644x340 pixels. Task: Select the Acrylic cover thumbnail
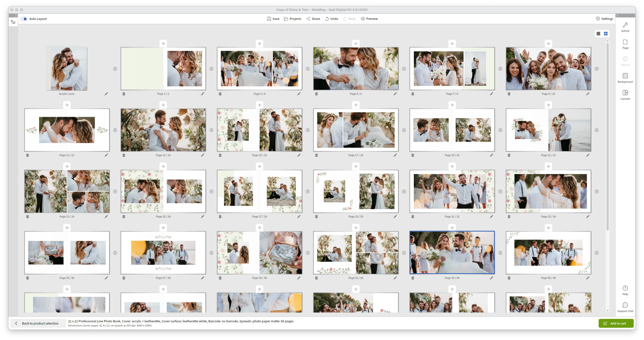pos(67,68)
